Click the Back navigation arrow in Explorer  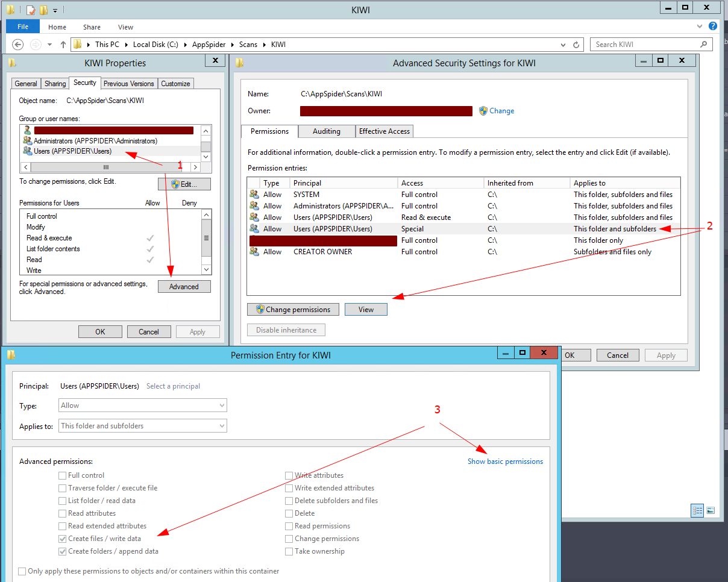point(18,45)
